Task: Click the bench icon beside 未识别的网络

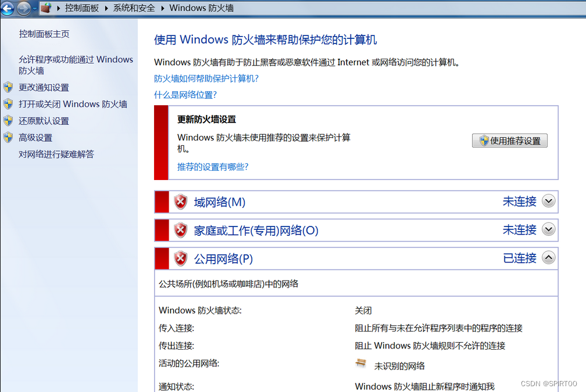Action: [x=360, y=362]
